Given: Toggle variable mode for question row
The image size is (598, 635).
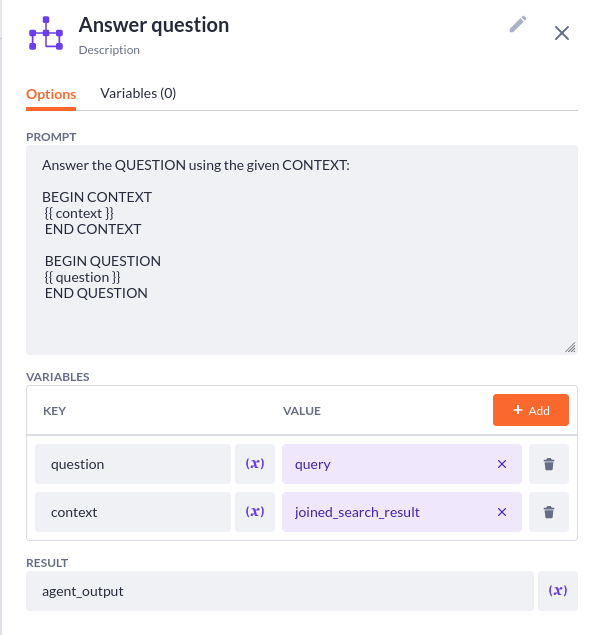Looking at the screenshot, I should tap(255, 464).
